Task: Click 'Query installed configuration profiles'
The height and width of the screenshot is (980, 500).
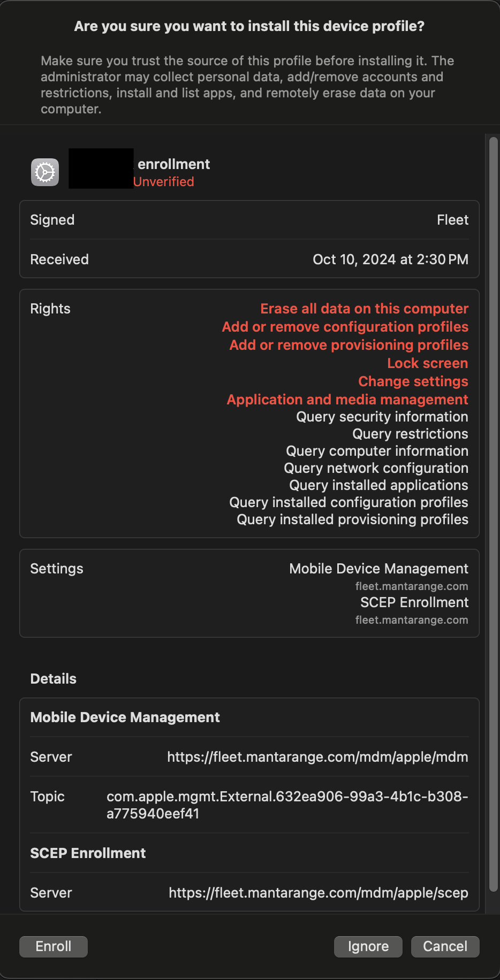Action: coord(349,502)
